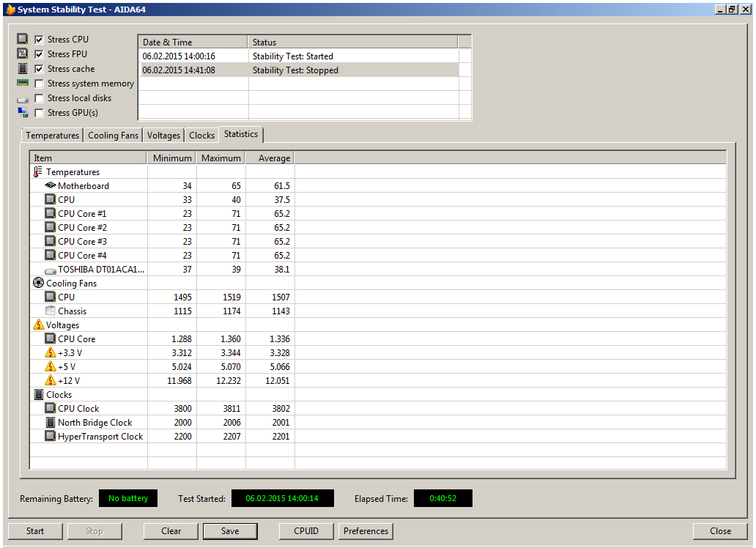Click the +3.3 V warning icon

point(50,352)
